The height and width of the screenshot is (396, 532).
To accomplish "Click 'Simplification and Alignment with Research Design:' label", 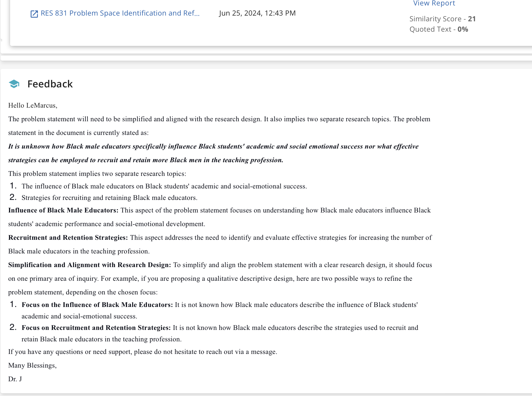I will (x=90, y=265).
